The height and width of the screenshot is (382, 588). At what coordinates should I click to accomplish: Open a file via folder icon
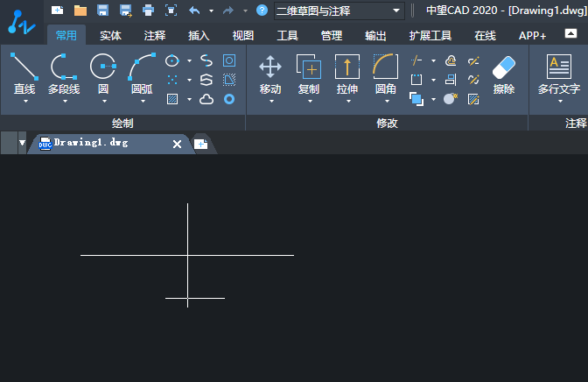point(80,11)
